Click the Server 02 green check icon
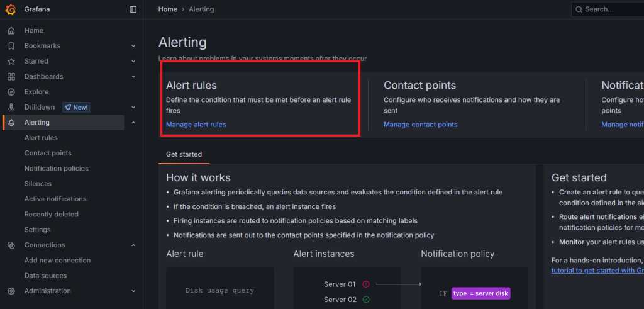The image size is (644, 309). point(366,300)
